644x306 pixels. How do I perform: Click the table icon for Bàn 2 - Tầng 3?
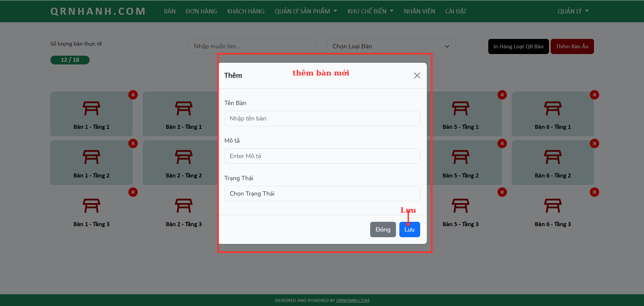184,206
